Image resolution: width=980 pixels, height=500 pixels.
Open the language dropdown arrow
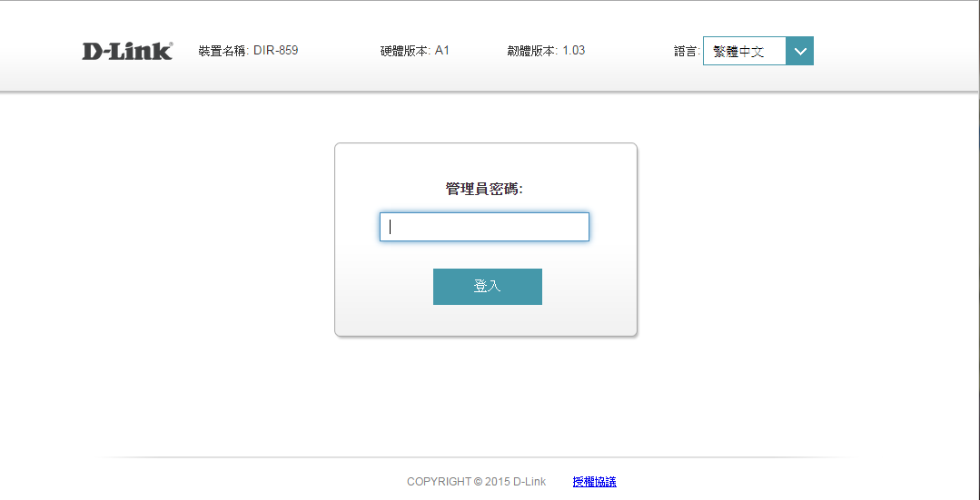click(x=799, y=51)
